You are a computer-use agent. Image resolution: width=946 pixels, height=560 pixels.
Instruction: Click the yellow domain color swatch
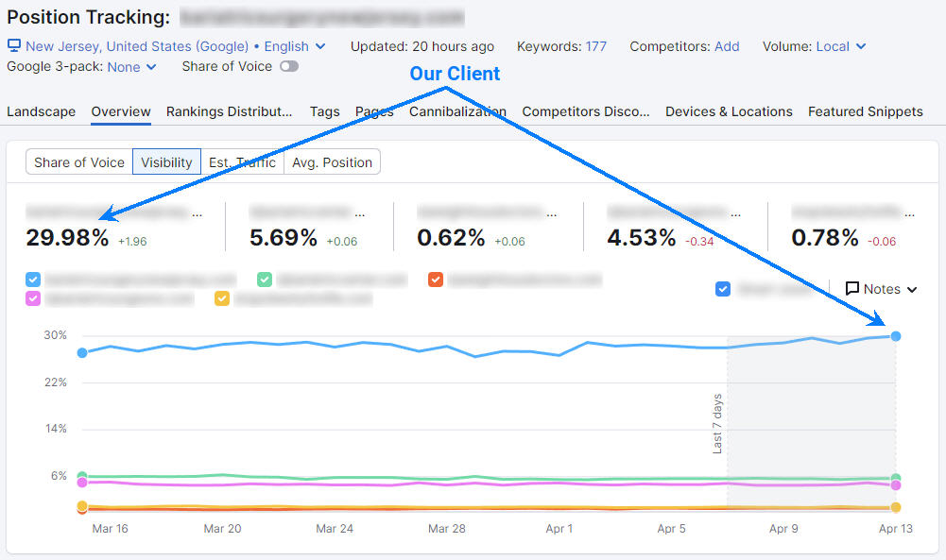221,298
